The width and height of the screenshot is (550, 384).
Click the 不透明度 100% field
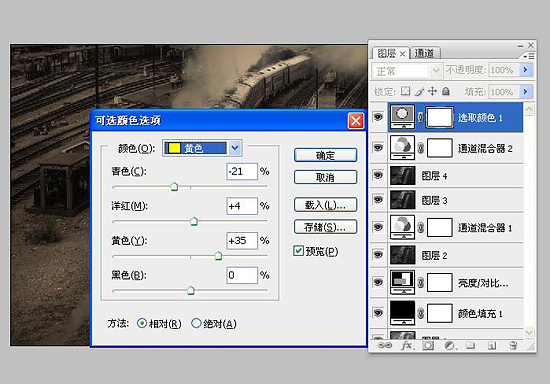pyautogui.click(x=503, y=70)
